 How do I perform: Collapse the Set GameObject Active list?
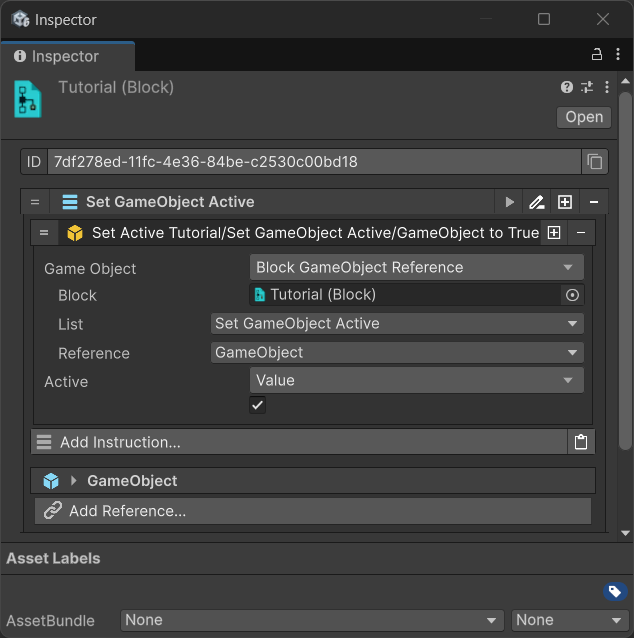pos(593,202)
